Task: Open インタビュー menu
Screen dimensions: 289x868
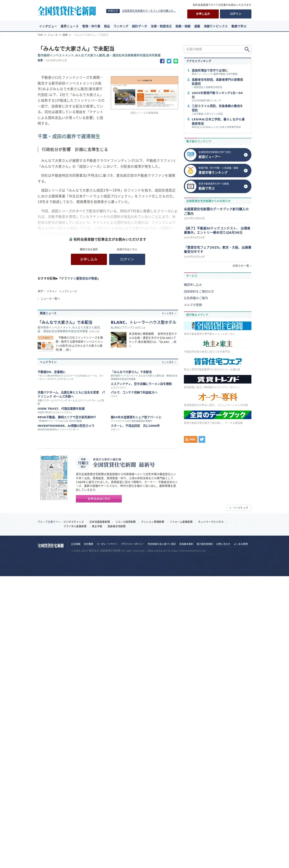Action: click(48, 26)
